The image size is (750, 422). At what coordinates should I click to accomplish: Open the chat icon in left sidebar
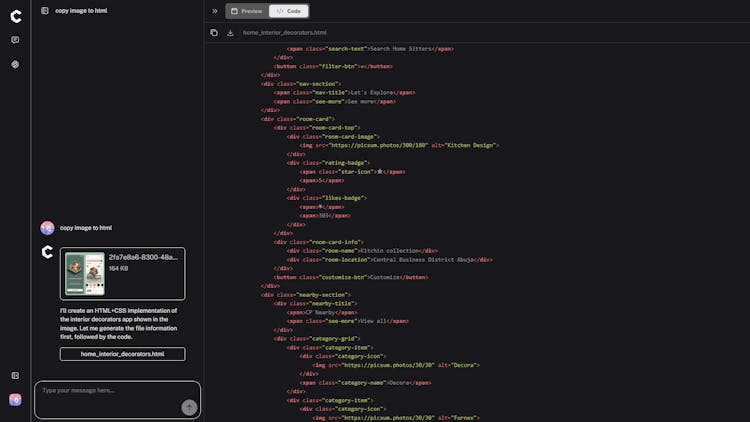pyautogui.click(x=15, y=40)
